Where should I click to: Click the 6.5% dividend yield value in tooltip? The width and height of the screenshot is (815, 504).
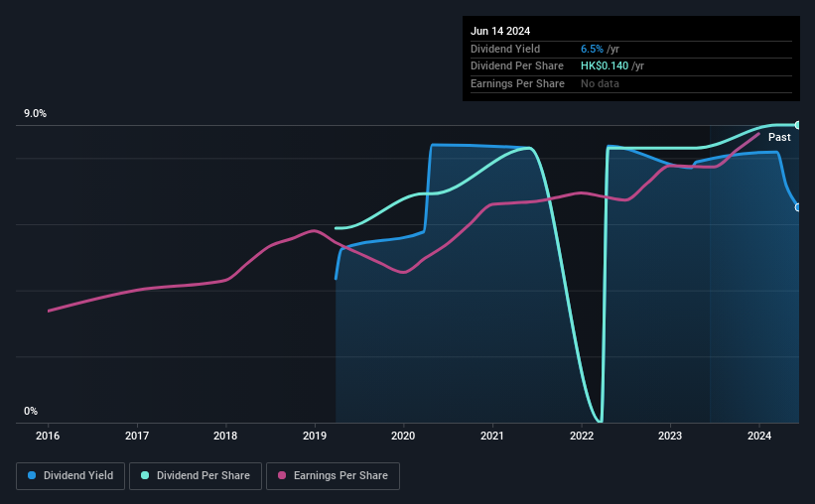pyautogui.click(x=592, y=49)
